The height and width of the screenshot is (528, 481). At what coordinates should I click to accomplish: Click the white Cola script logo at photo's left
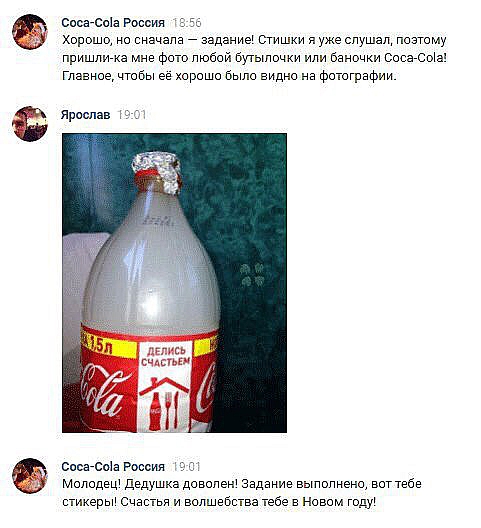tap(103, 392)
